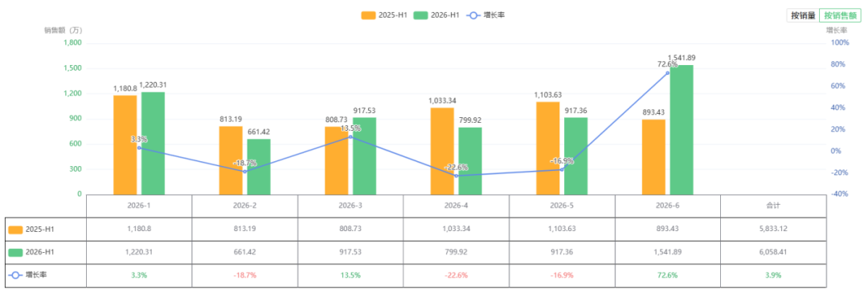The image size is (868, 301).
Task: Click the green 1,541.89 bar
Action: click(x=682, y=130)
